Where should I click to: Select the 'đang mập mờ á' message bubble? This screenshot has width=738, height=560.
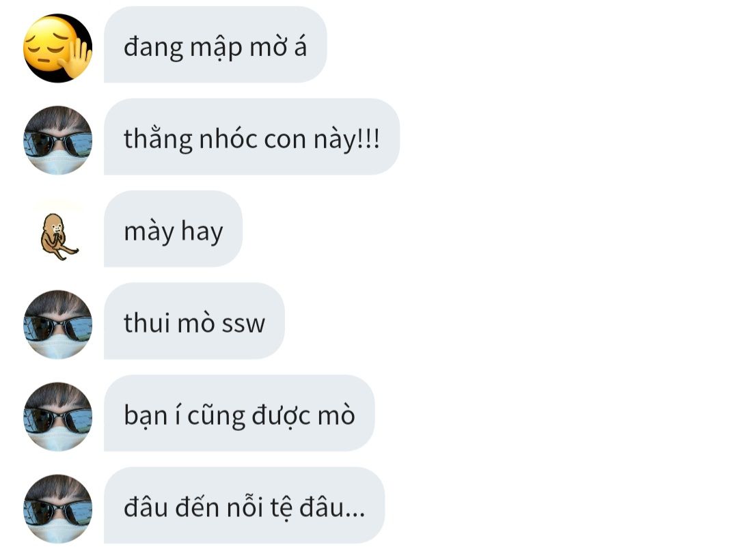(215, 44)
